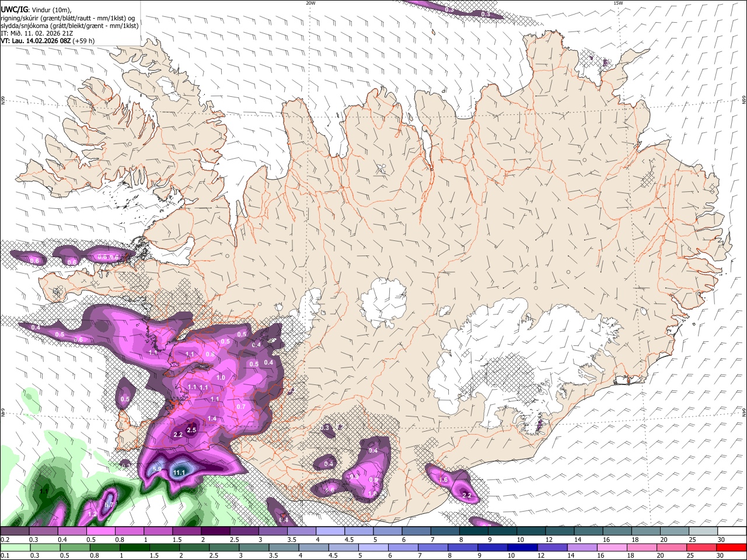Select bright pink snow swatch between 0.5 and 0.8
The width and height of the screenshot is (747, 560).
pos(100,531)
